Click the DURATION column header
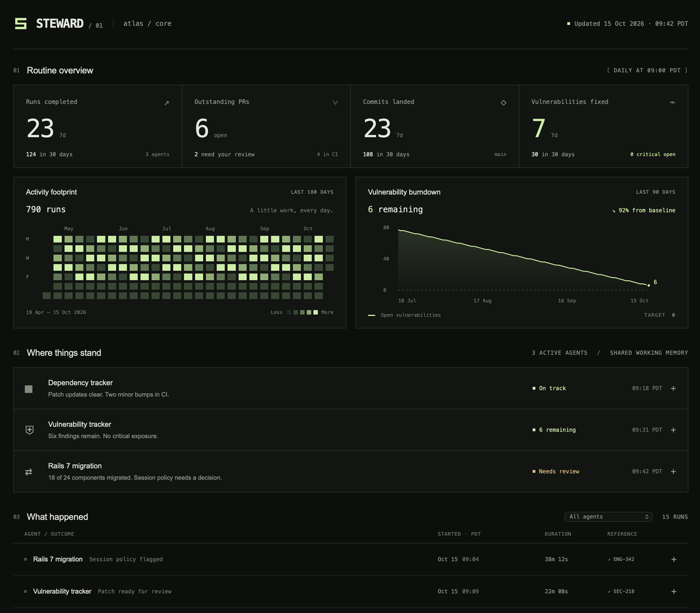This screenshot has height=613, width=700. pyautogui.click(x=558, y=534)
